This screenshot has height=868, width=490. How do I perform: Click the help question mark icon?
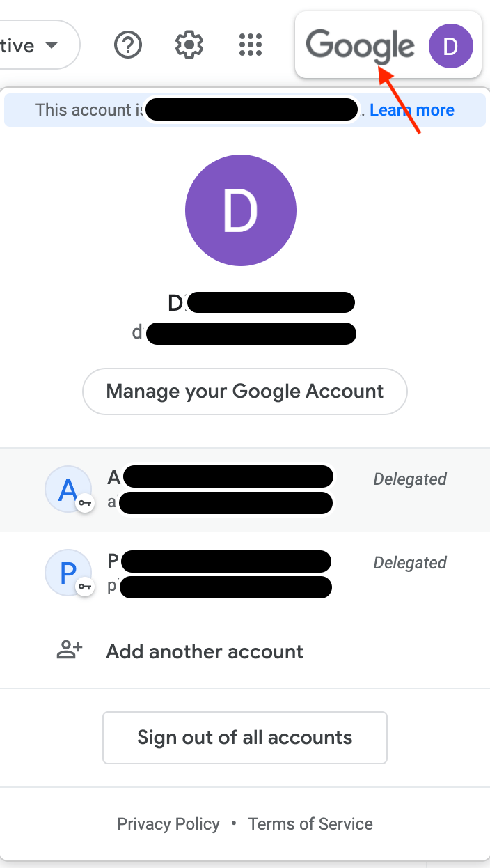pos(127,45)
